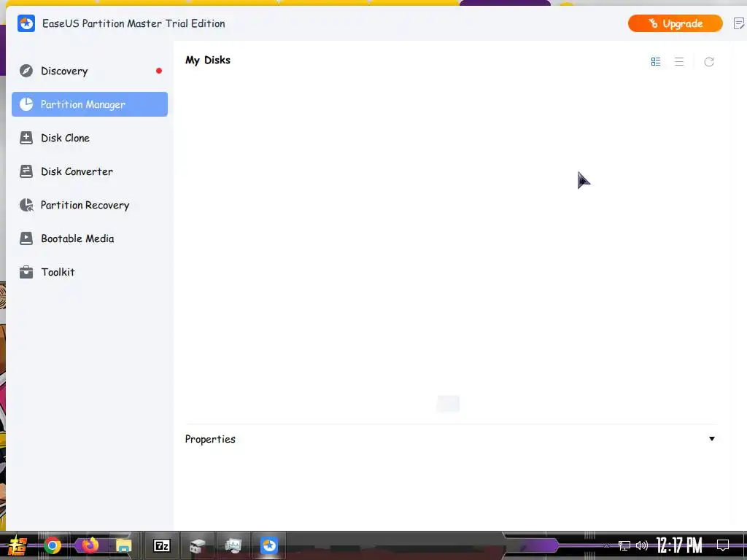Launch Chrome from the taskbar
The width and height of the screenshot is (747, 560).
pyautogui.click(x=53, y=545)
